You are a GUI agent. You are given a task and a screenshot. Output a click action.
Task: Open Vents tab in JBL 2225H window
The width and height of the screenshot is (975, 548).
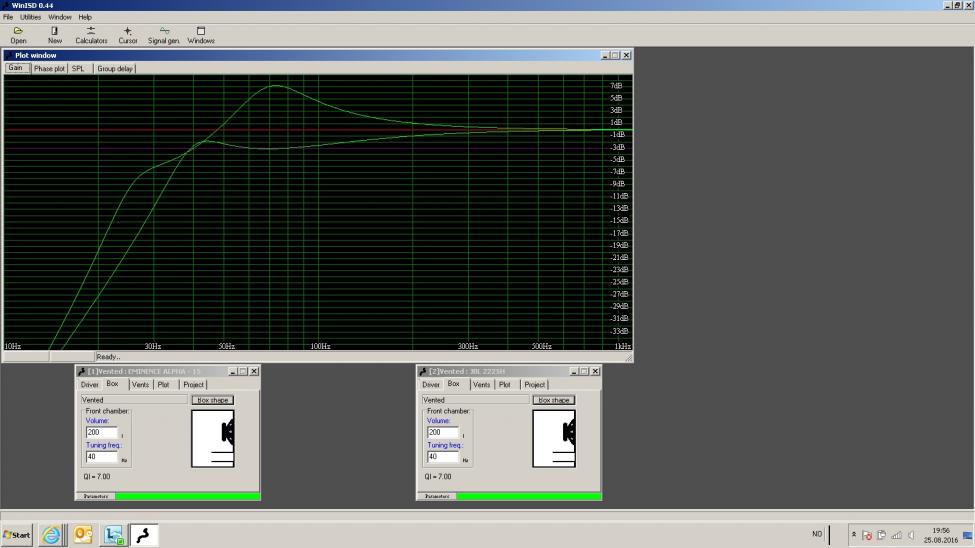point(481,384)
